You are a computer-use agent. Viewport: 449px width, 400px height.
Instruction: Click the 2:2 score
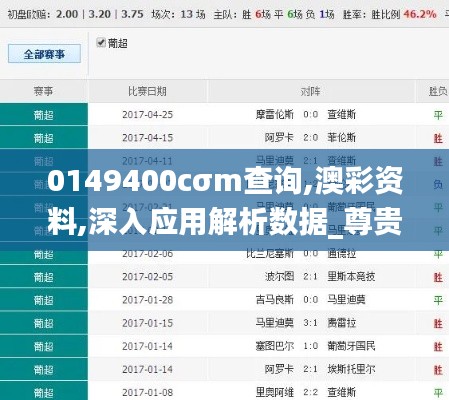pos(310,392)
